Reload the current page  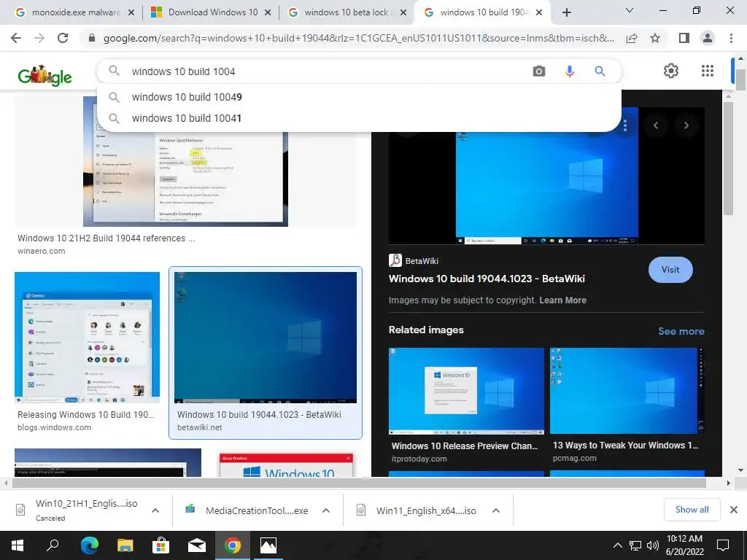point(63,38)
